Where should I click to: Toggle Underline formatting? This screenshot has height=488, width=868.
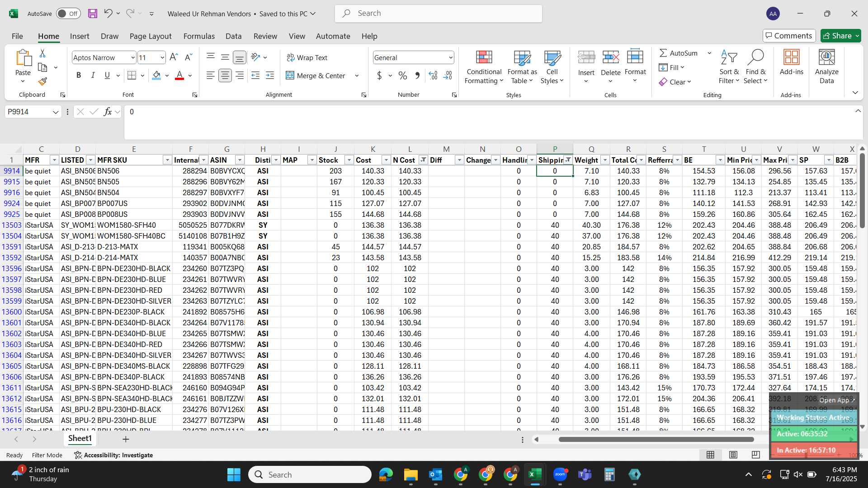pyautogui.click(x=107, y=75)
